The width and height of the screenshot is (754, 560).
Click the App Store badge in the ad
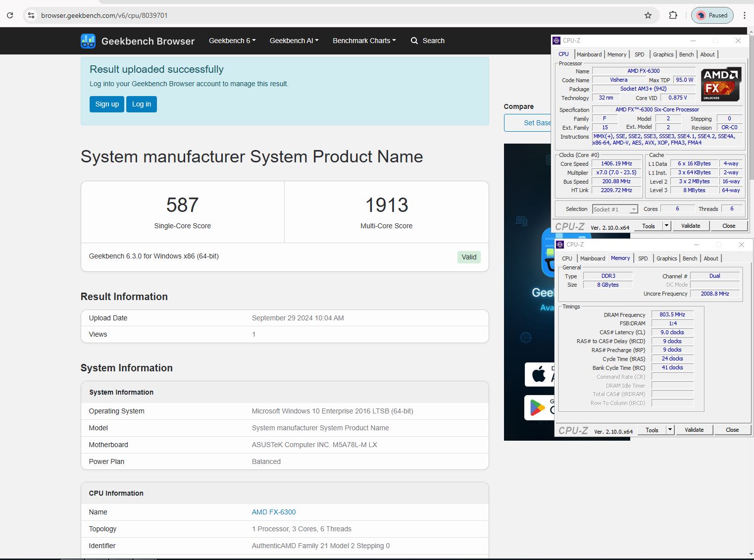tap(539, 374)
